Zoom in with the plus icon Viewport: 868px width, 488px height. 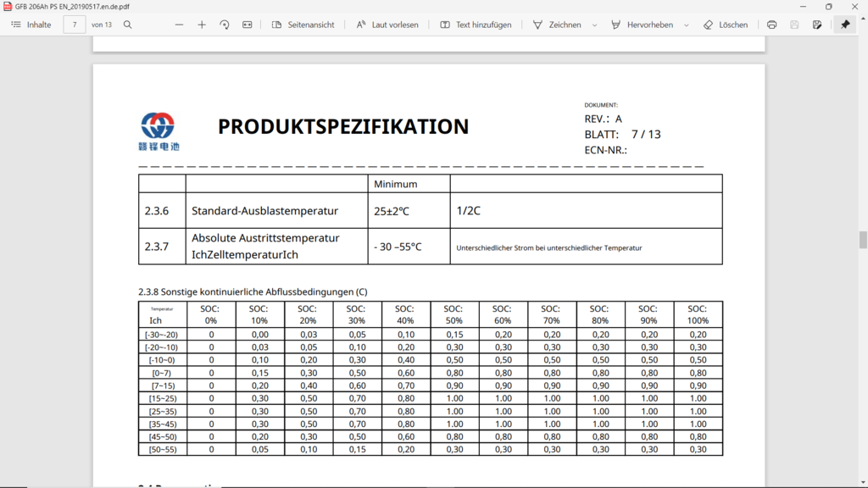[x=202, y=25]
